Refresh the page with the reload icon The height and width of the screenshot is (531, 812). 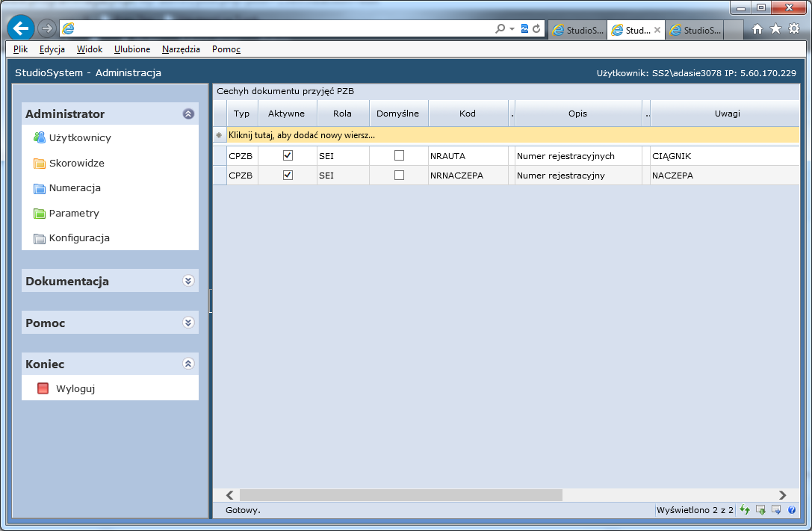coord(536,29)
